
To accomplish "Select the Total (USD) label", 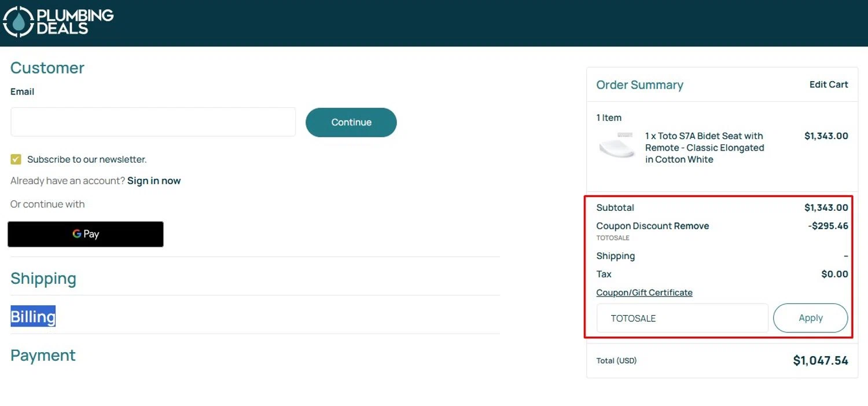I will [x=617, y=361].
